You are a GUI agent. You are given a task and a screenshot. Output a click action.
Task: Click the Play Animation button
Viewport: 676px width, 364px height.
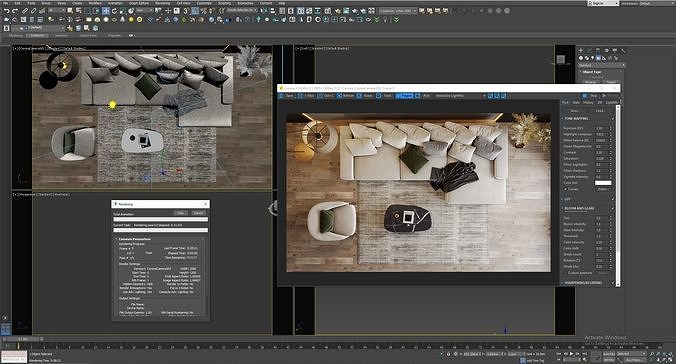[571, 354]
